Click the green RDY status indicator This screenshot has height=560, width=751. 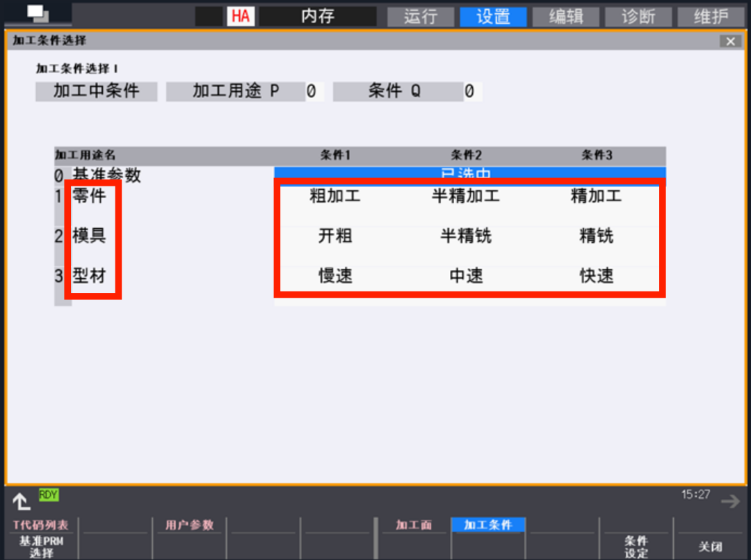pos(49,495)
